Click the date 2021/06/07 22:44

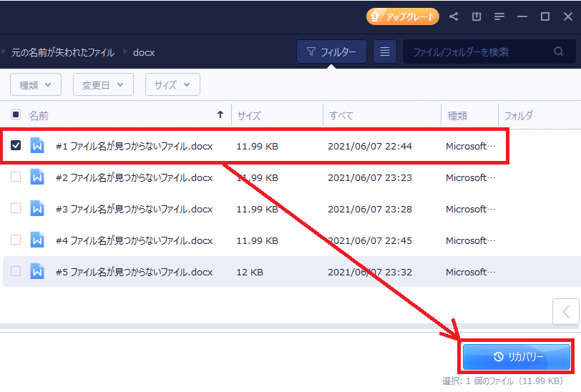pos(370,147)
